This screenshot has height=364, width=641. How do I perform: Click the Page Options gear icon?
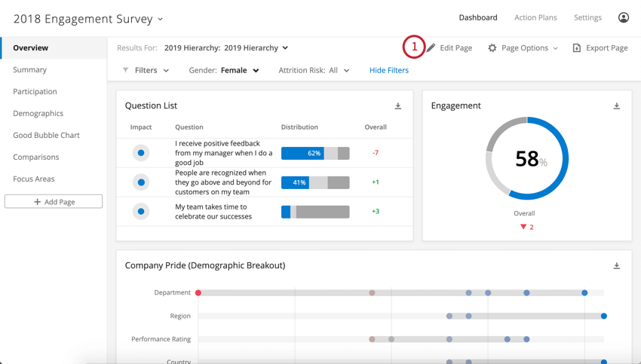pos(492,48)
